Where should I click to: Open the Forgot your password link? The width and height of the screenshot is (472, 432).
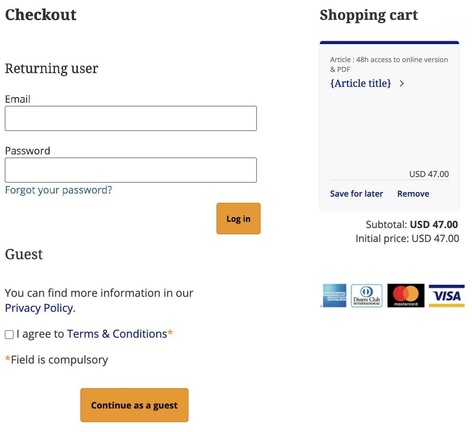[x=59, y=190]
